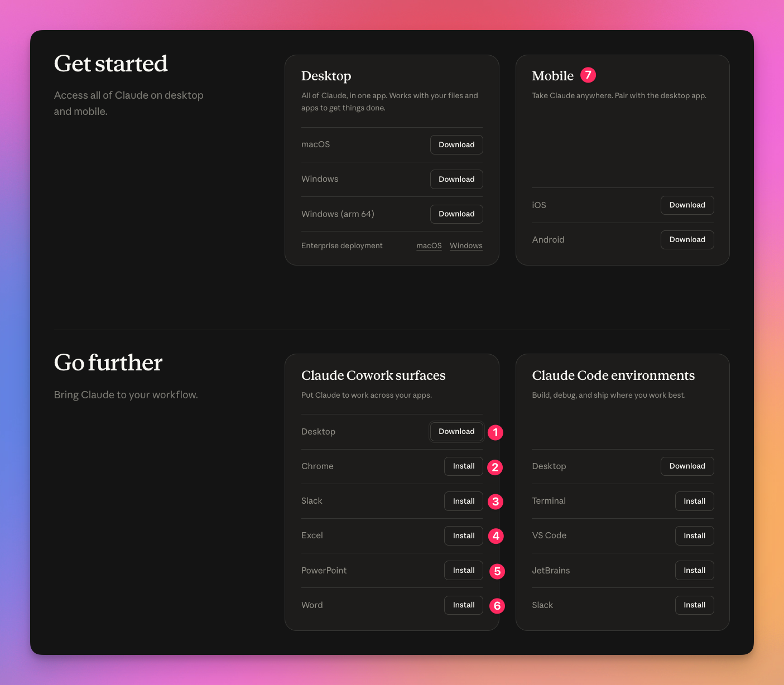784x685 pixels.
Task: Download Desktop under Claude Cowork surfaces
Action: click(x=456, y=431)
